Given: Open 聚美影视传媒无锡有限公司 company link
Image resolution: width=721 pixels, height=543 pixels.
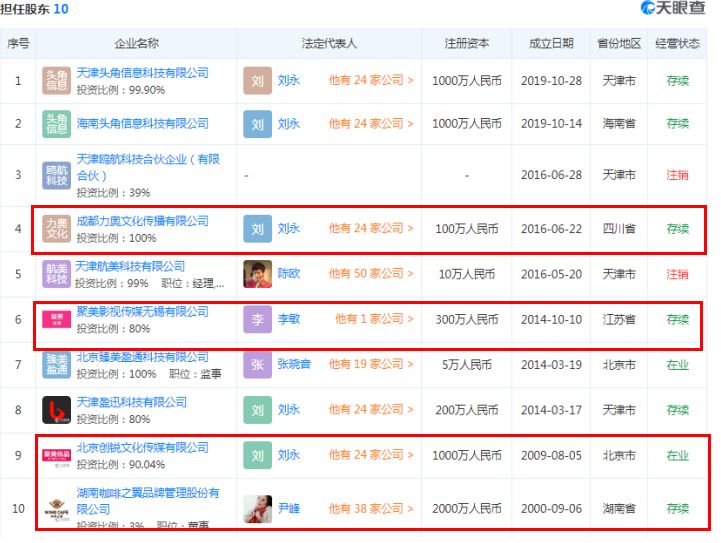Looking at the screenshot, I should click(143, 311).
